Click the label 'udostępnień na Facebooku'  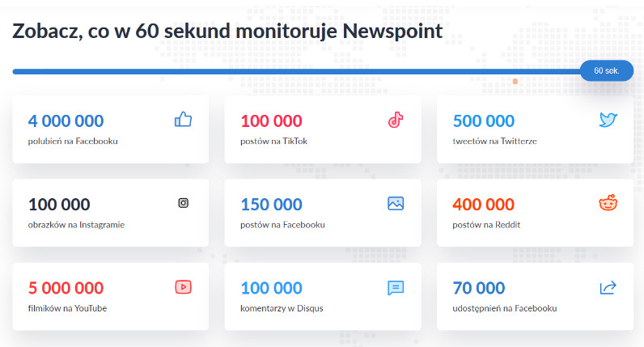click(504, 308)
